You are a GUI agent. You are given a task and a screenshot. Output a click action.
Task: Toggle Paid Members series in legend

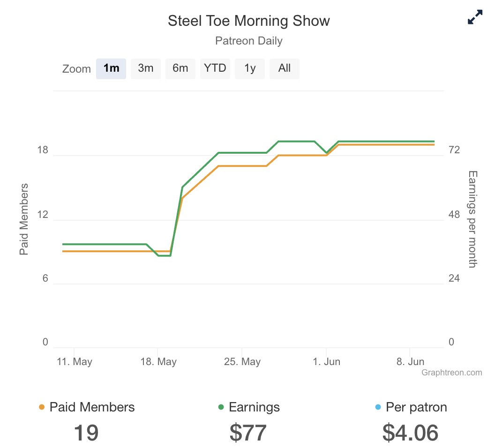87,407
